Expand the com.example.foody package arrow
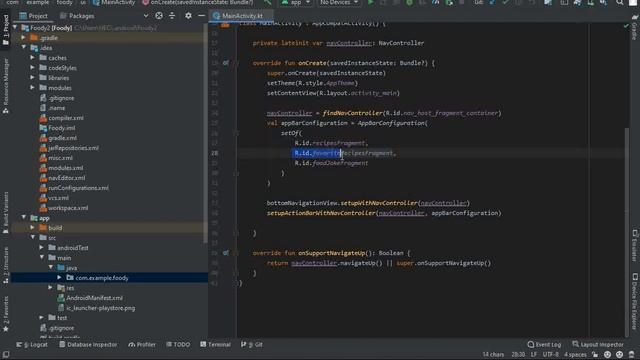The width and height of the screenshot is (640, 360). [x=59, y=278]
